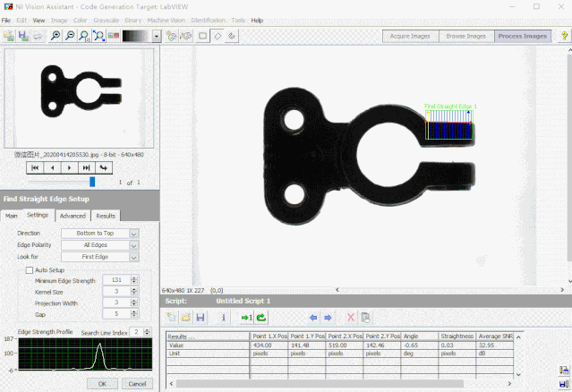Click the Search Line Index stepper arrows
572x392 pixels.
tap(147, 332)
